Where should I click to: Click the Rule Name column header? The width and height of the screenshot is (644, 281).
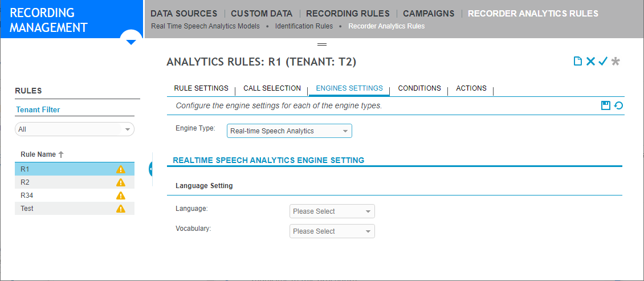38,154
